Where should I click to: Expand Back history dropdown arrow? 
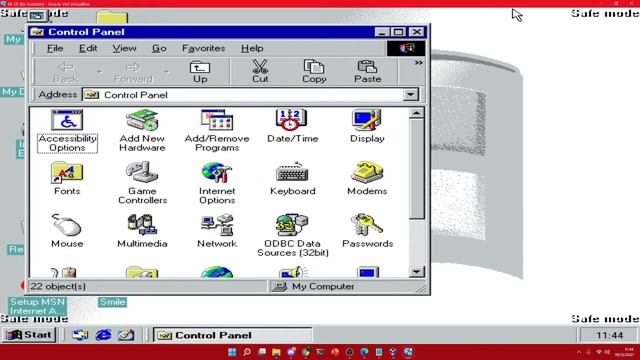coord(99,72)
